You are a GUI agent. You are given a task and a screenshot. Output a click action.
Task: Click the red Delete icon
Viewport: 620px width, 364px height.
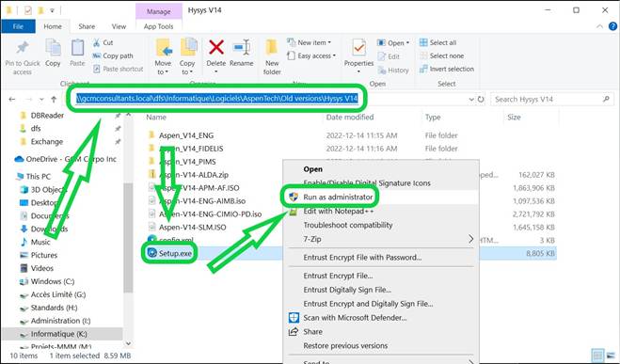(x=216, y=47)
